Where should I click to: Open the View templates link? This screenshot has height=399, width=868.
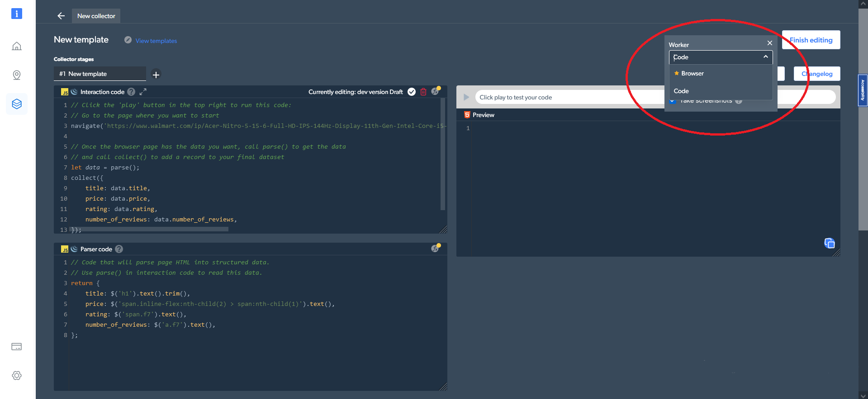click(x=156, y=41)
